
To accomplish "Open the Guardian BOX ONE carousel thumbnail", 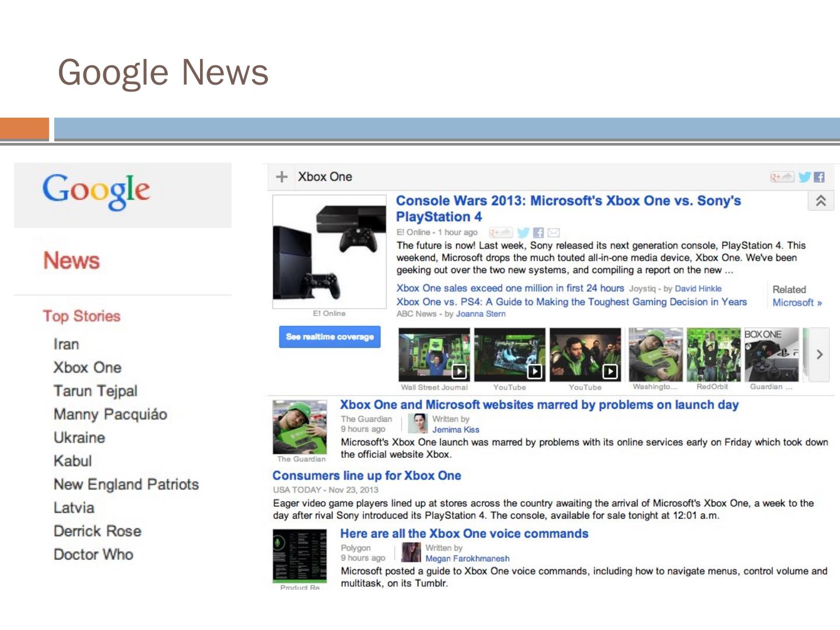I will coord(771,355).
